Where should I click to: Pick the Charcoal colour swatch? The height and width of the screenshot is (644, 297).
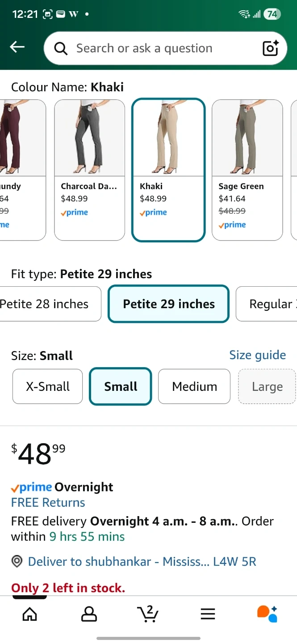point(89,170)
